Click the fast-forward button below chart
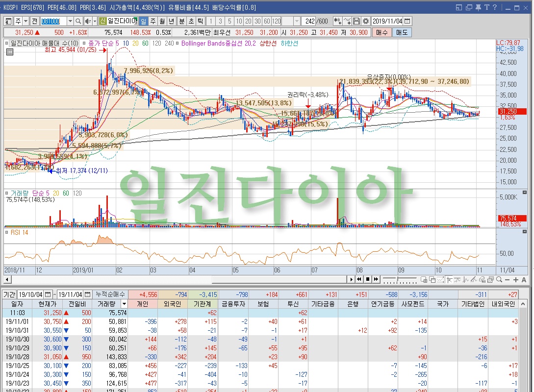Image resolution: width=534 pixels, height=392 pixels. click(x=376, y=279)
